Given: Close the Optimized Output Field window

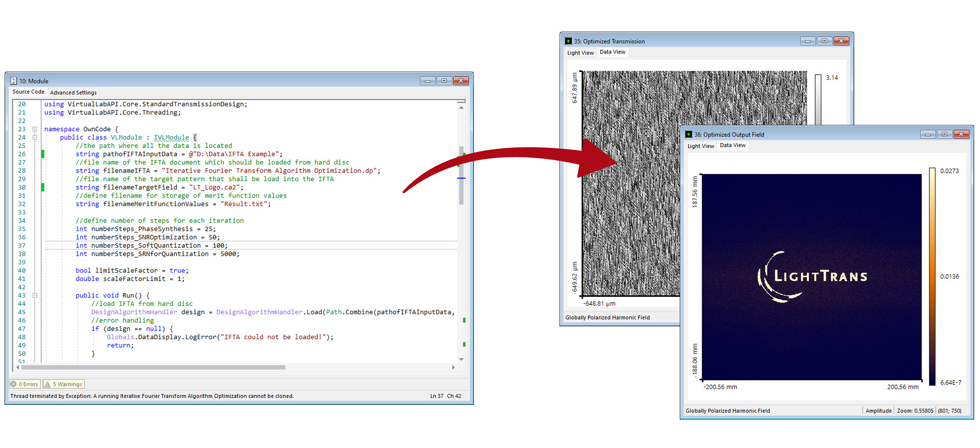Looking at the screenshot, I should (x=961, y=134).
